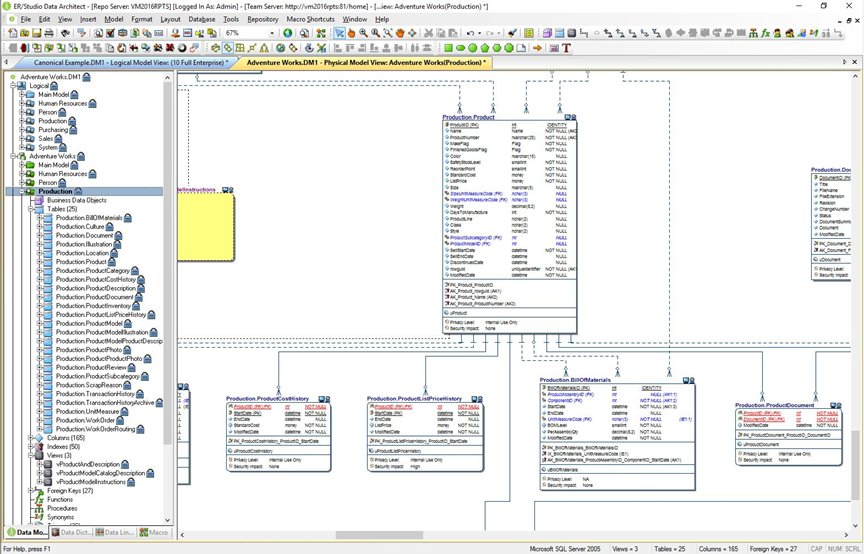The image size is (864, 554).
Task: Expand the Columns (165) tree node
Action: pyautogui.click(x=31, y=438)
